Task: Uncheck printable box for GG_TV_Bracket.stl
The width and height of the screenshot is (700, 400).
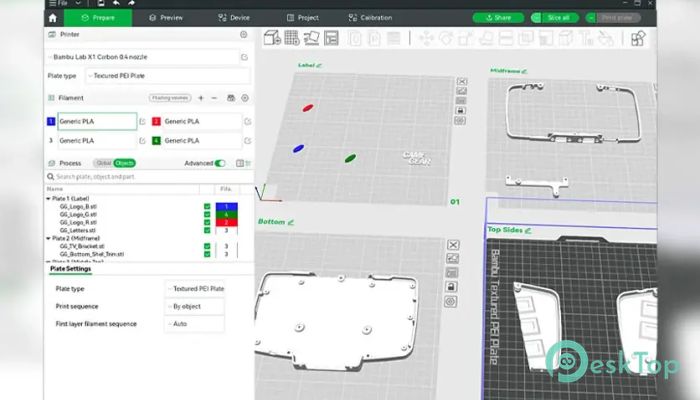Action: click(207, 246)
